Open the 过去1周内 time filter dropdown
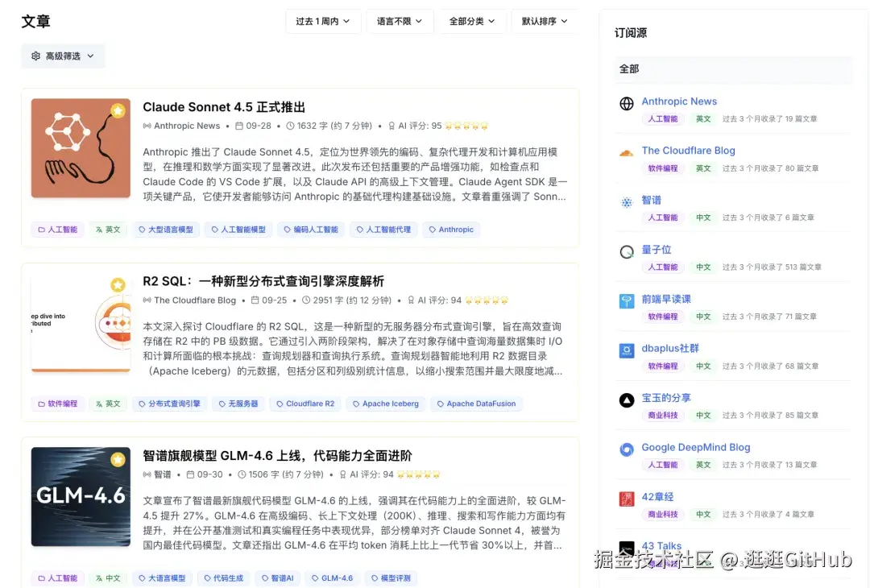870x588 pixels. tap(323, 22)
